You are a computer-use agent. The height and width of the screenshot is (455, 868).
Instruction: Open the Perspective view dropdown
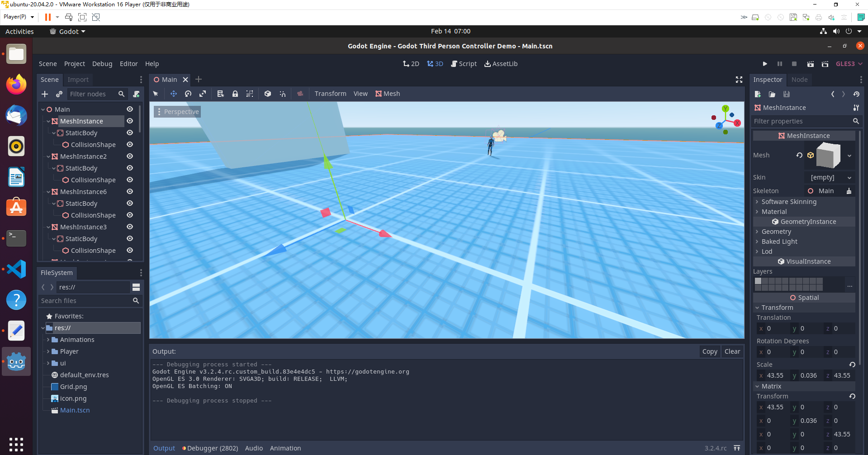[x=177, y=111]
